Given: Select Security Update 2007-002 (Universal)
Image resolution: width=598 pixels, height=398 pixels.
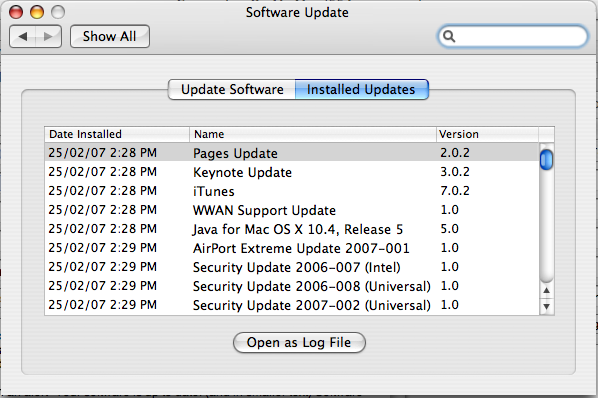Looking at the screenshot, I should [292, 305].
